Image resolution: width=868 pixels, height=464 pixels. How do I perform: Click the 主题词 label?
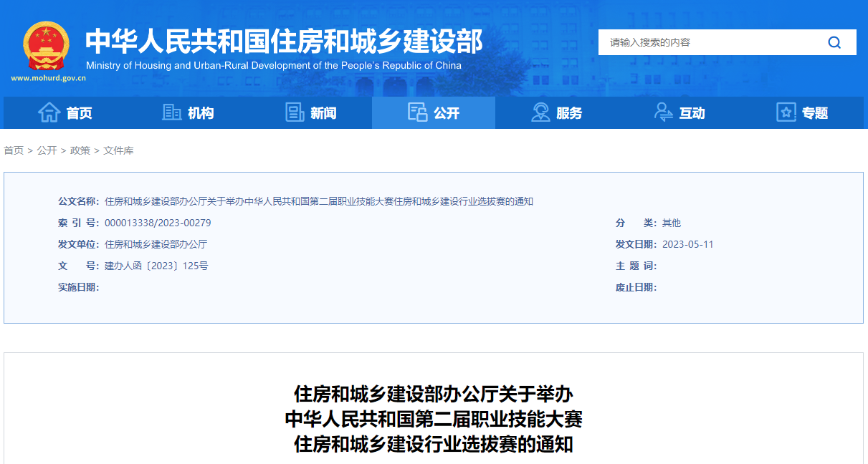coord(636,266)
